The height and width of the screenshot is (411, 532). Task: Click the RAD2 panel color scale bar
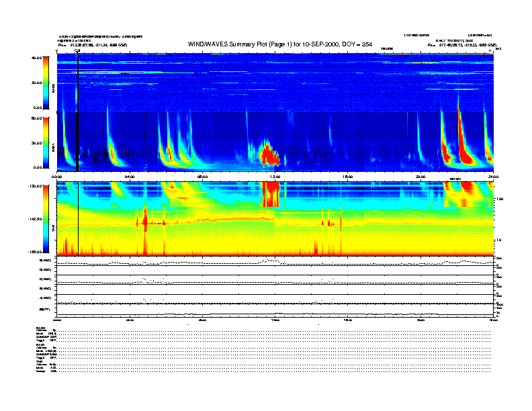tap(46, 83)
